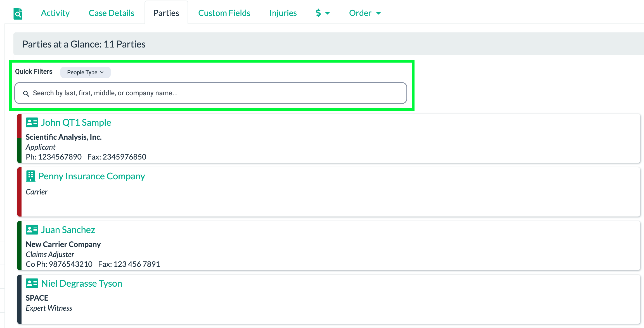Expand the dollar menu caret
The height and width of the screenshot is (328, 644).
click(x=328, y=13)
